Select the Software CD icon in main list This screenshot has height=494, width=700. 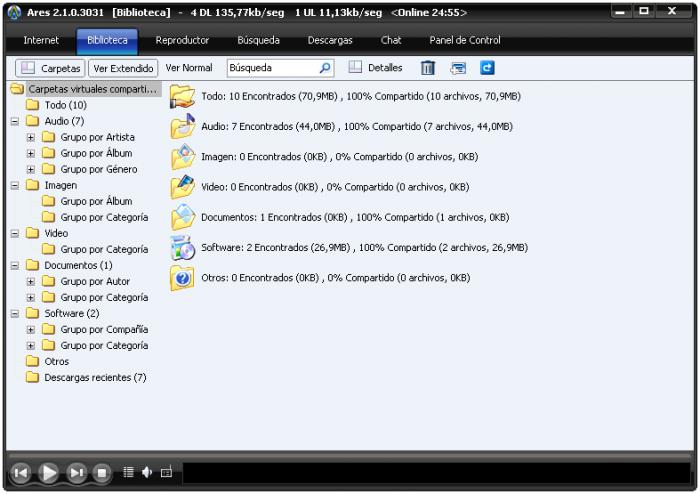(183, 248)
